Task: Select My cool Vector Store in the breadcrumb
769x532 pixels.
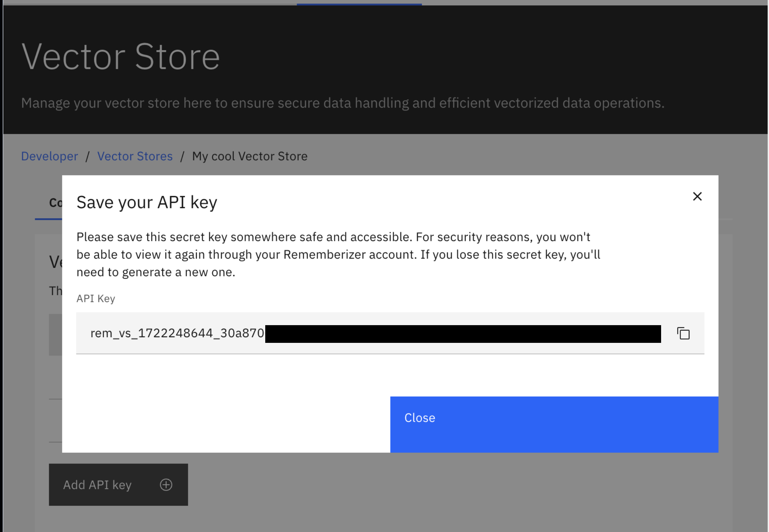Action: click(x=250, y=156)
